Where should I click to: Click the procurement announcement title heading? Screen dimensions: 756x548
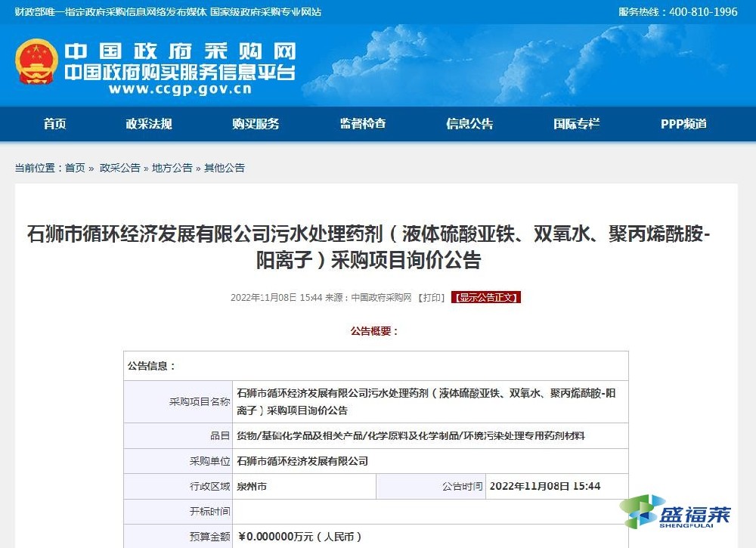[378, 244]
